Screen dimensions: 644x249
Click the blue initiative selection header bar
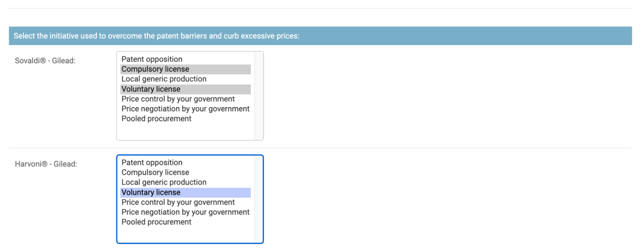(320, 36)
